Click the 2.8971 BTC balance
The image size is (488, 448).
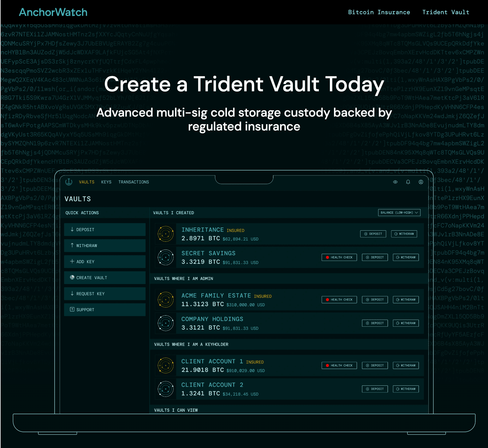point(201,238)
